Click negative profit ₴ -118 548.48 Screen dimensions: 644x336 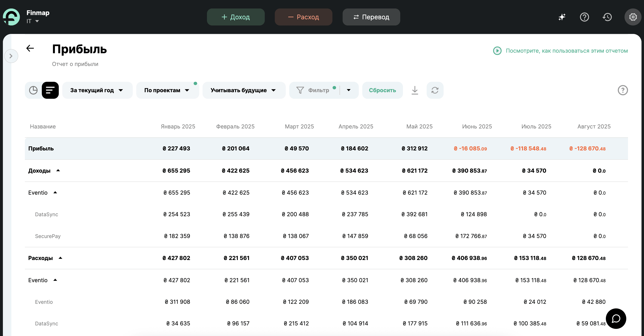pos(528,148)
